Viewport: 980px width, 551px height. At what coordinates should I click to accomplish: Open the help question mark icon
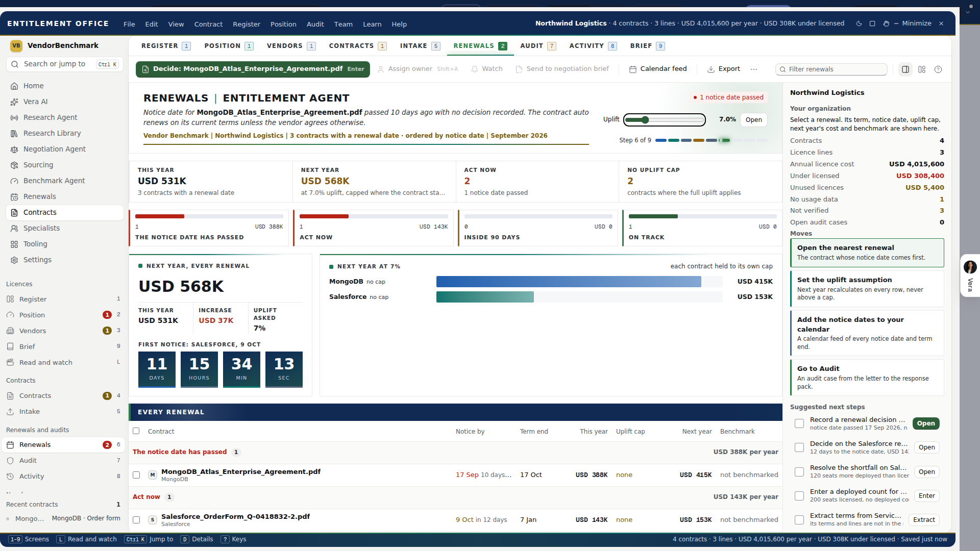pos(938,69)
